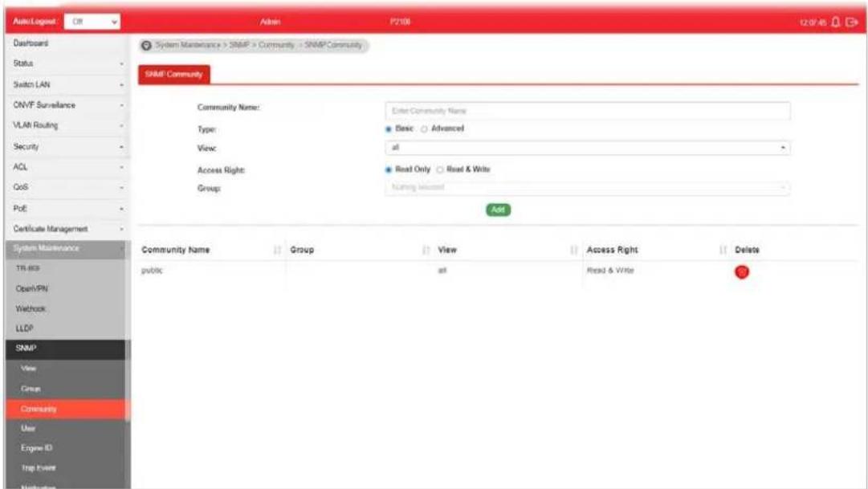The image size is (868, 489).
Task: Click the System Maintenance breadcrumb link
Action: click(188, 45)
